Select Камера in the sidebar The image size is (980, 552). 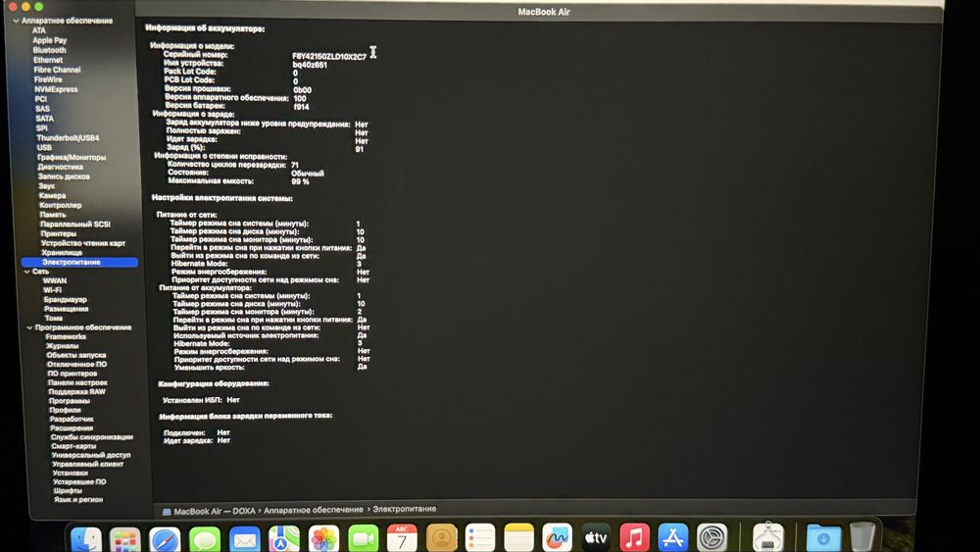(x=53, y=196)
